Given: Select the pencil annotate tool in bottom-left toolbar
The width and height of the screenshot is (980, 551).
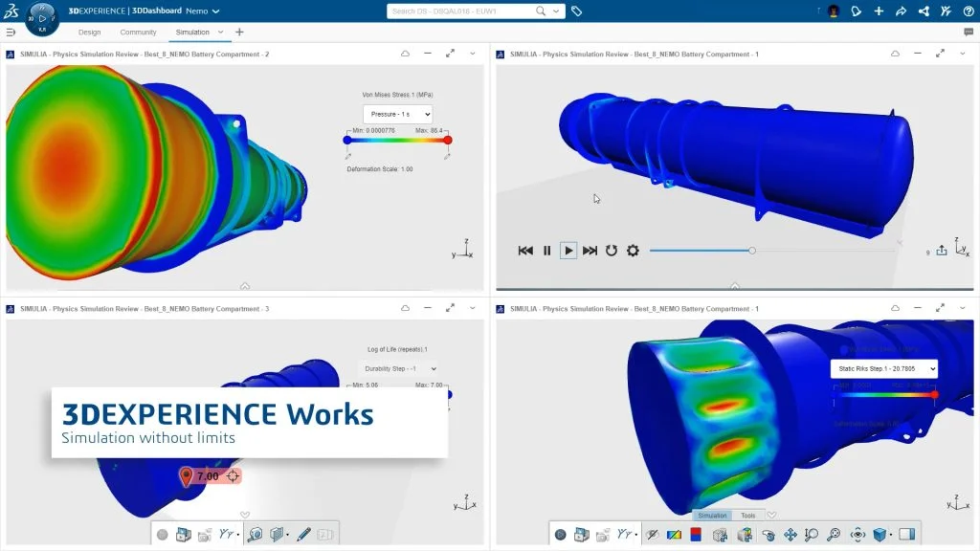Looking at the screenshot, I should (x=303, y=534).
